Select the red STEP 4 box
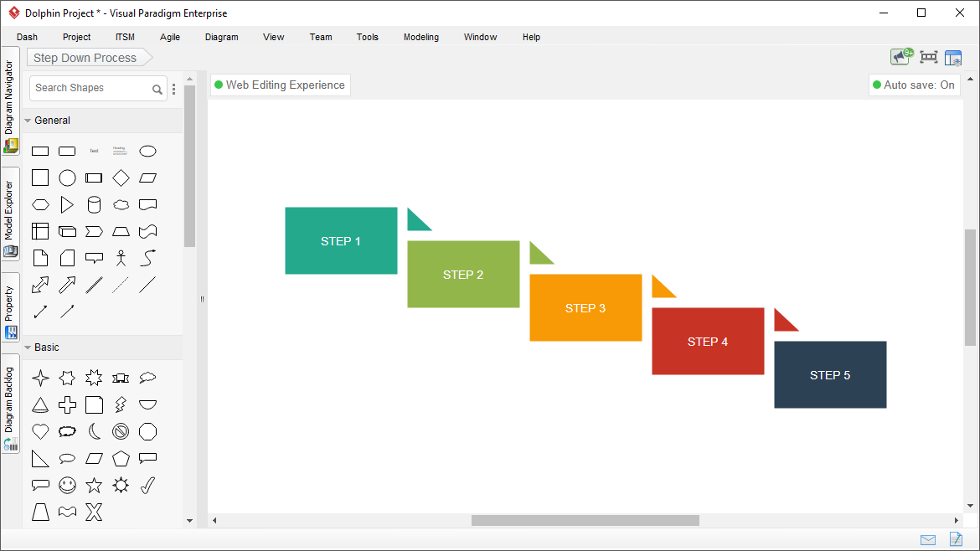 coord(708,341)
